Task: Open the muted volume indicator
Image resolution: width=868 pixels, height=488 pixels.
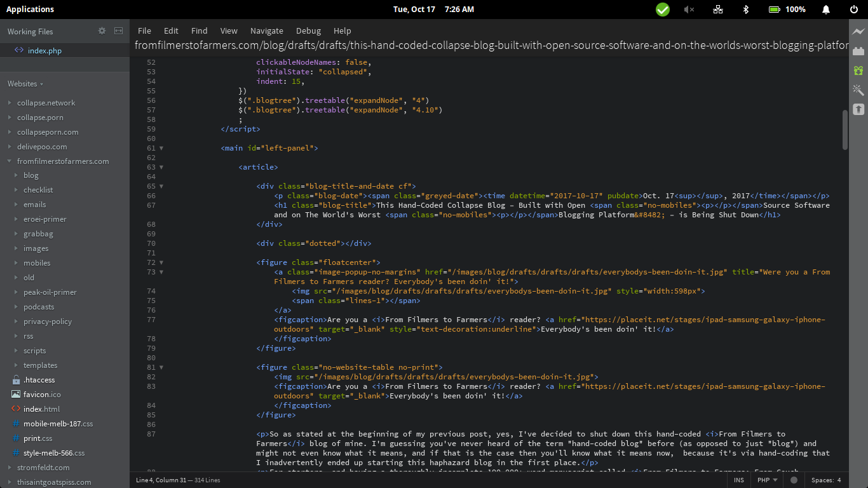Action: (689, 10)
